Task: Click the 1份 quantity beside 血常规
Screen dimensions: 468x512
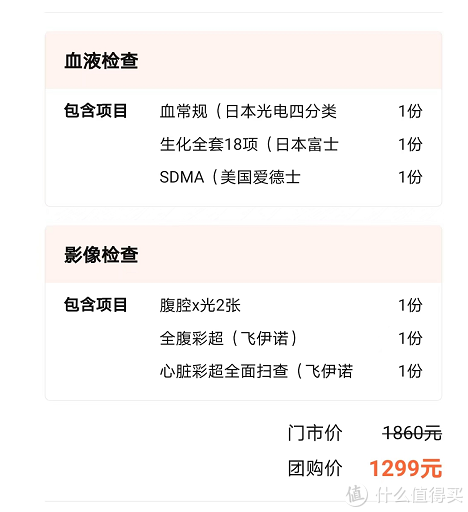Action: click(x=410, y=111)
